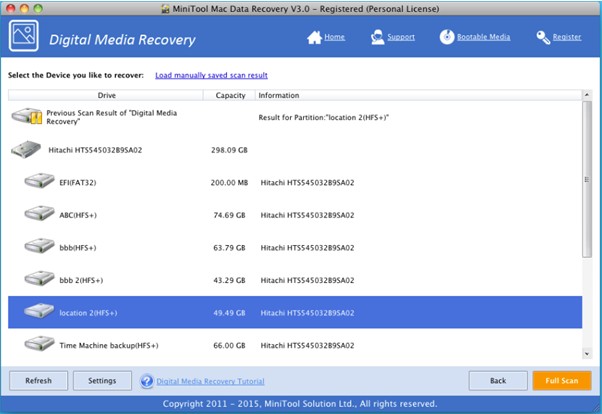Viewport: 602px width, 414px height.
Task: Click the Home house icon
Action: (x=314, y=37)
